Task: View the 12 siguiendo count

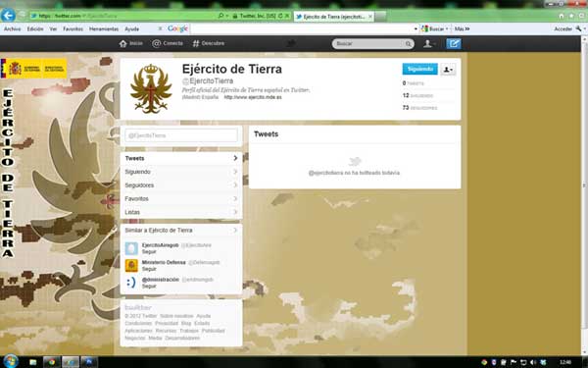Action: (417, 95)
